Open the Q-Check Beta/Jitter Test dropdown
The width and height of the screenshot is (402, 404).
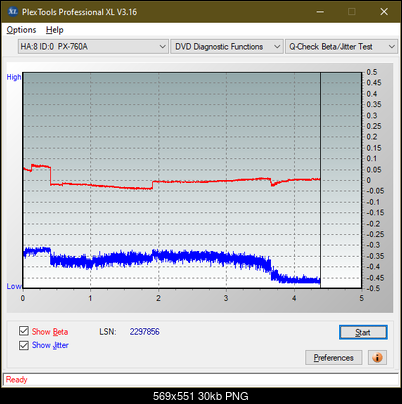341,47
